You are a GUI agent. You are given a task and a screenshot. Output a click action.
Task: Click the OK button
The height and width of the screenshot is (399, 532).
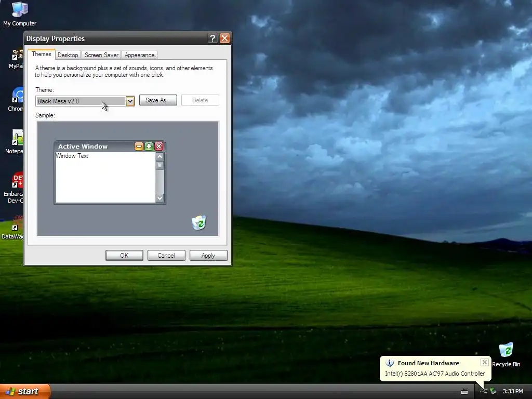pyautogui.click(x=124, y=256)
